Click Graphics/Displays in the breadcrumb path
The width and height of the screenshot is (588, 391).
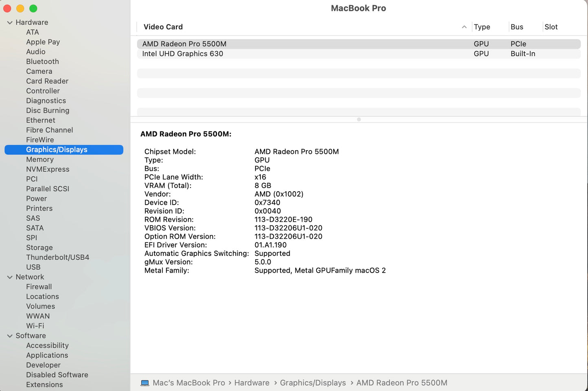pyautogui.click(x=313, y=382)
